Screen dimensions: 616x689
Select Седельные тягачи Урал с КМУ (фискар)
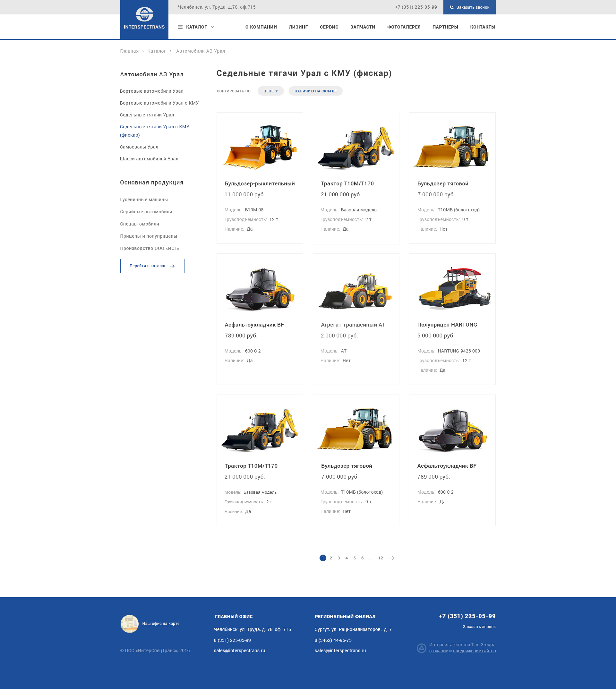[154, 131]
